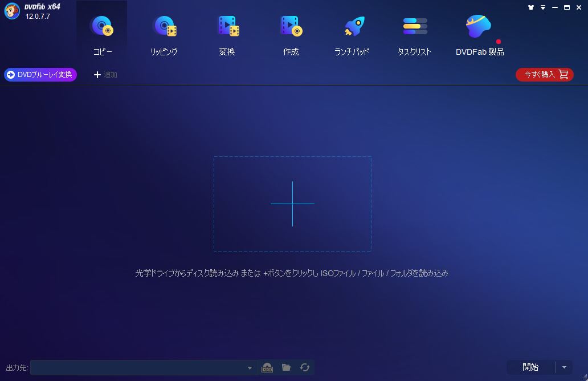
Task: Select ISO image output icon
Action: (x=267, y=368)
